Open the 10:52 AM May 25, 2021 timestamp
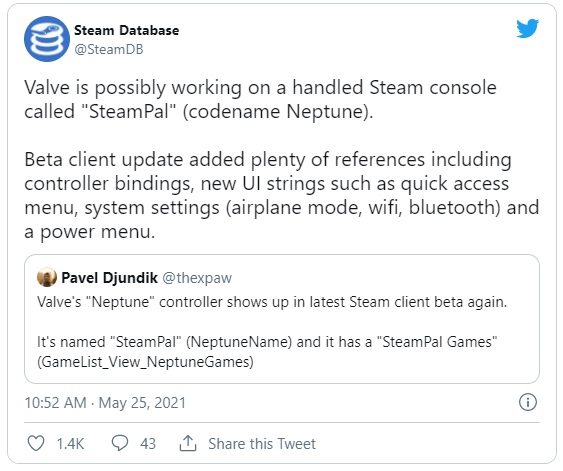This screenshot has height=471, width=563. (x=105, y=403)
